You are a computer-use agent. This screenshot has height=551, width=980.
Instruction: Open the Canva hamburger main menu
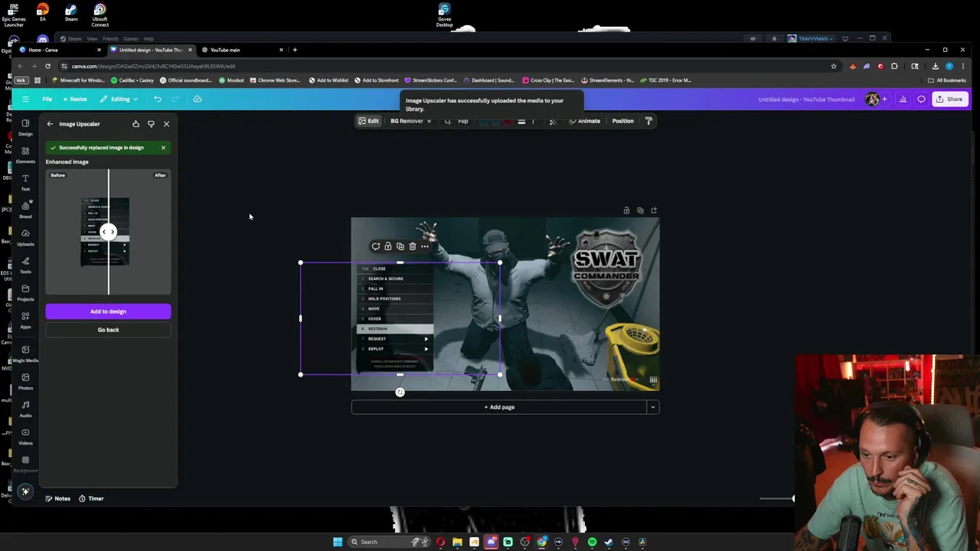point(25,99)
